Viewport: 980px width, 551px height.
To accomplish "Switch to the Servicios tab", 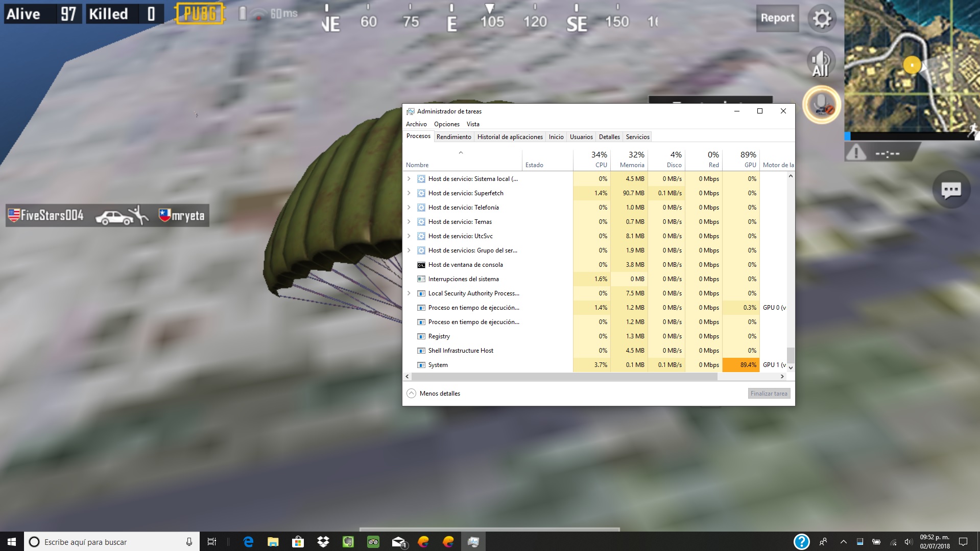I will pyautogui.click(x=638, y=137).
